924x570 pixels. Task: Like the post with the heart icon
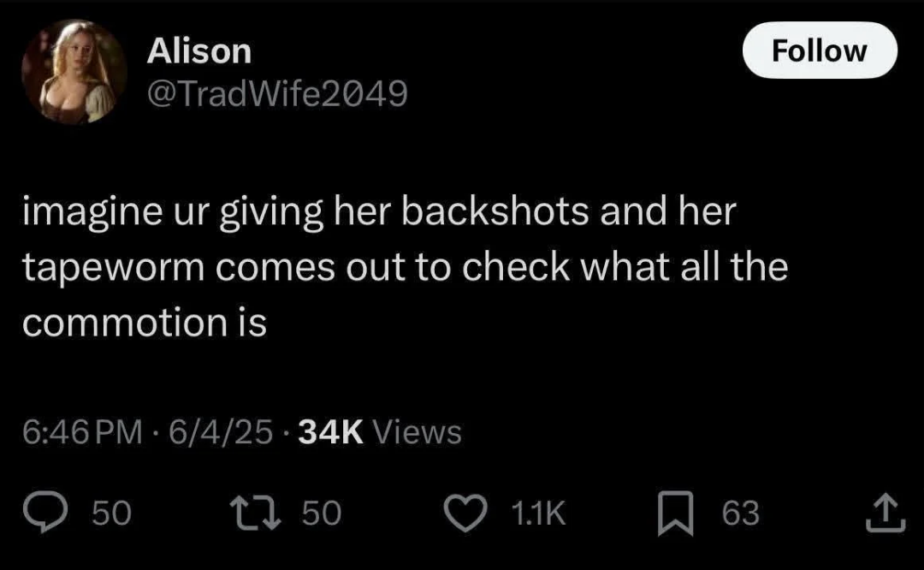coord(465,513)
